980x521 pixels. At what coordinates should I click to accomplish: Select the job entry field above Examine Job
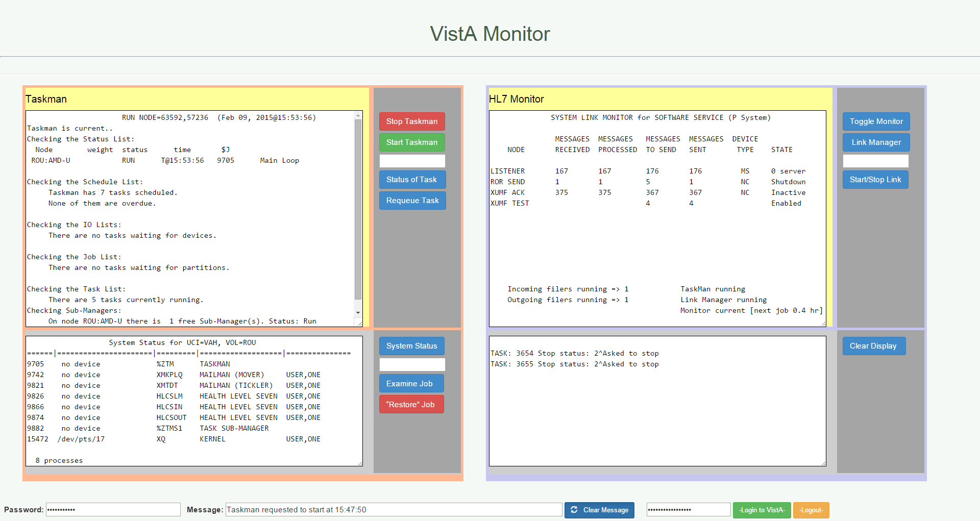(411, 364)
